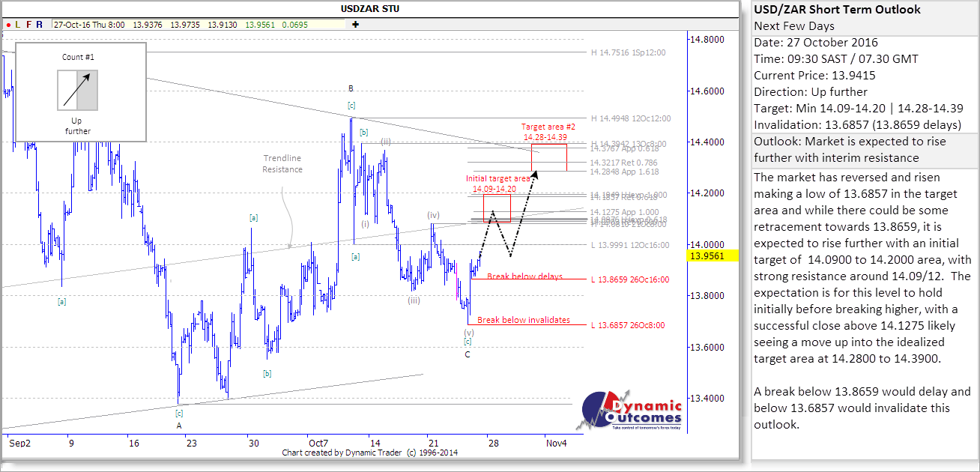
Task: Click the Nov4 date on time axis
Action: [x=556, y=443]
